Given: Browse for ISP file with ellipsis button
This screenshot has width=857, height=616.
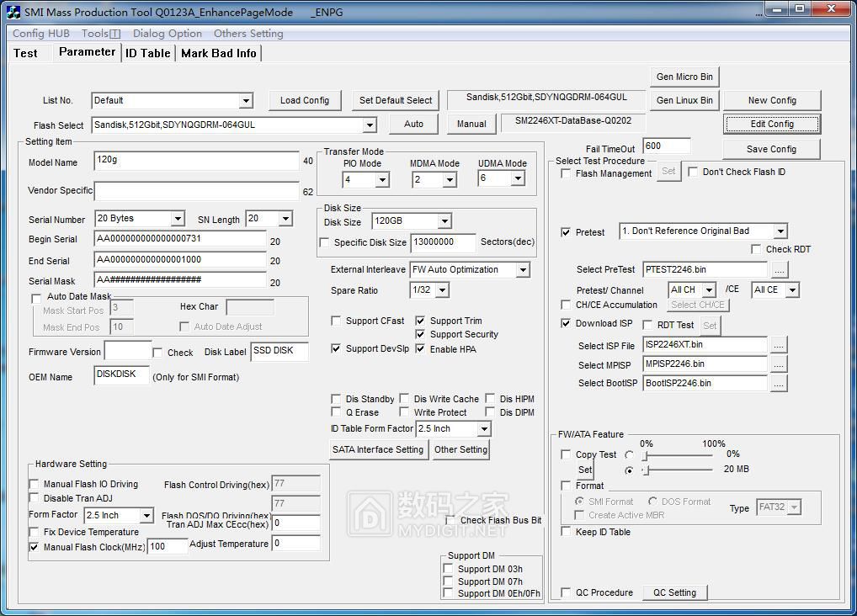Looking at the screenshot, I should pos(779,345).
